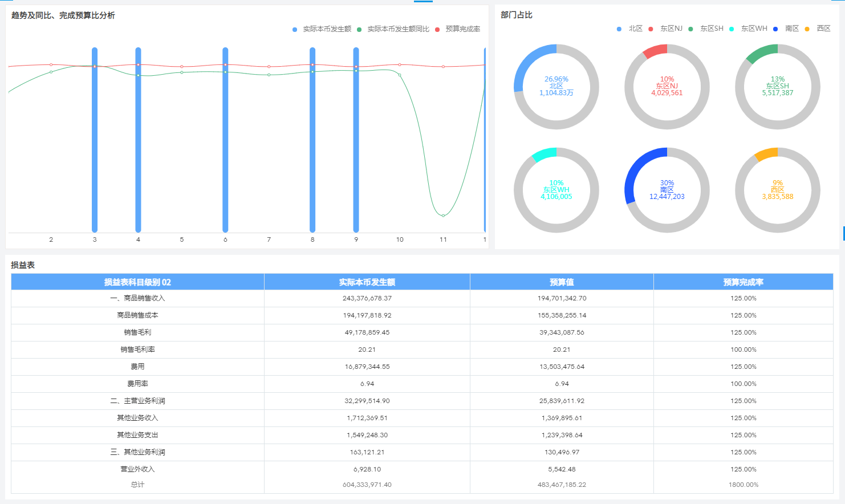Click the blue bar for month 6
Screen dimensions: 845x504
coord(225,140)
